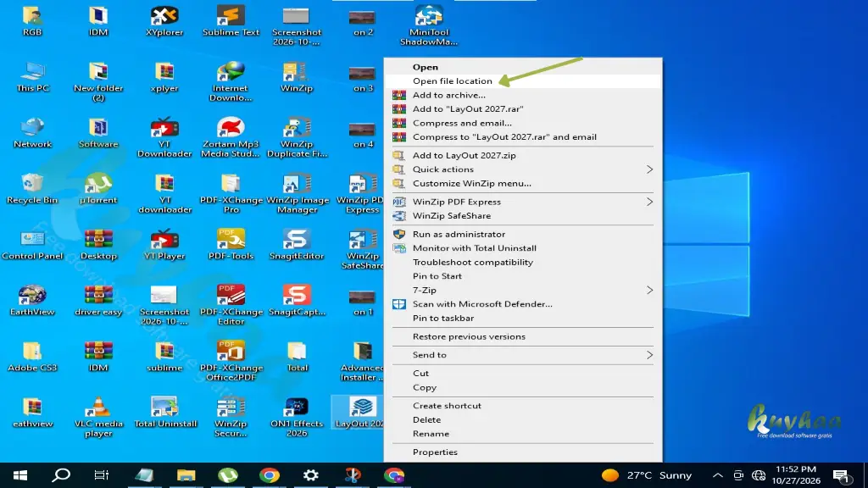Select Zortam Mp3 Media Studio icon

tap(231, 138)
